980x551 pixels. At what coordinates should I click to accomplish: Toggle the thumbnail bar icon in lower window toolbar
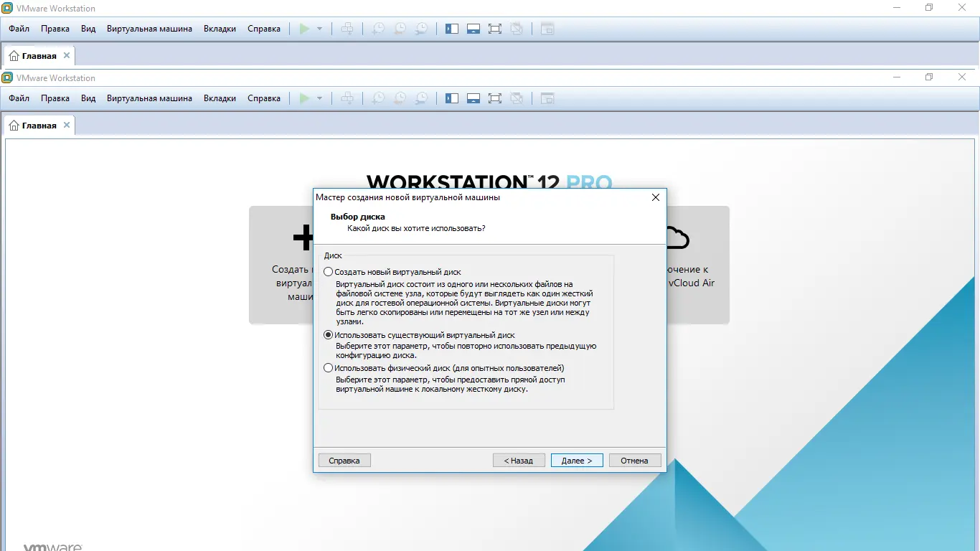473,98
